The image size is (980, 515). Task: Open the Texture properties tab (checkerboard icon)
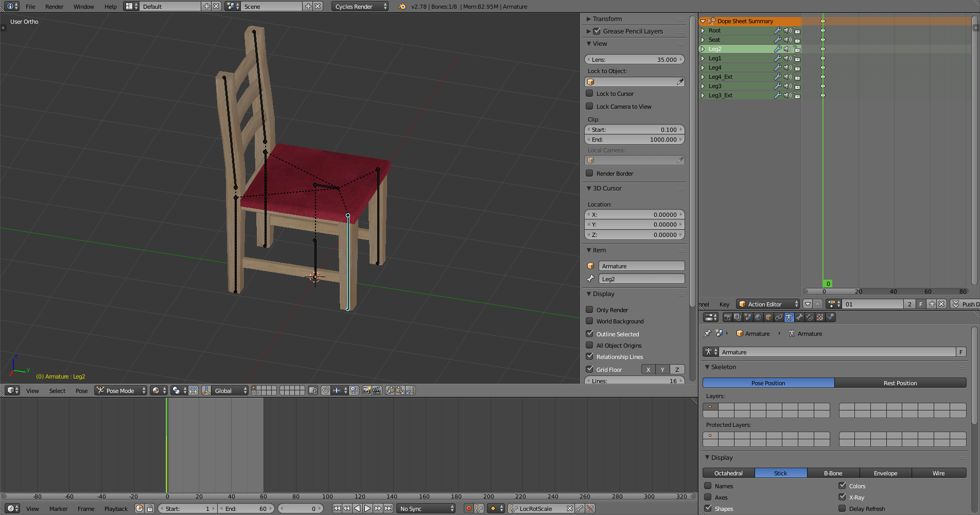pos(820,317)
